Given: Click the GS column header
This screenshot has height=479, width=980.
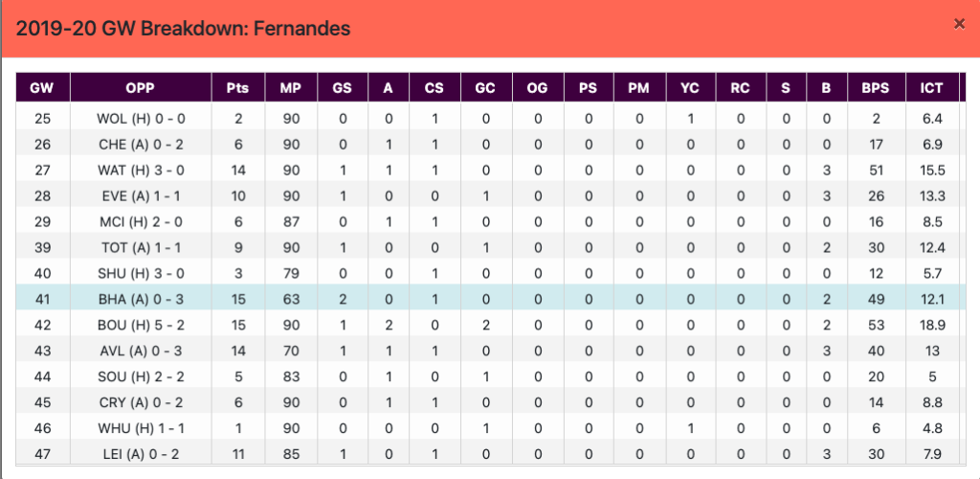Looking at the screenshot, I should point(342,88).
